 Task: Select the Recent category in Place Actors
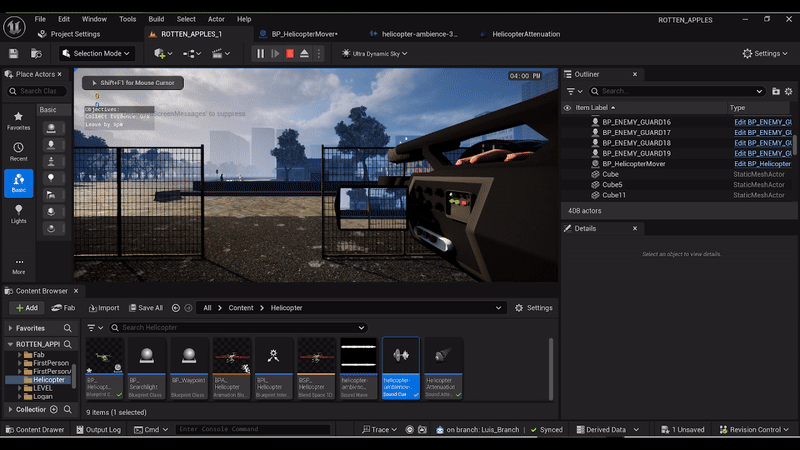[x=18, y=152]
